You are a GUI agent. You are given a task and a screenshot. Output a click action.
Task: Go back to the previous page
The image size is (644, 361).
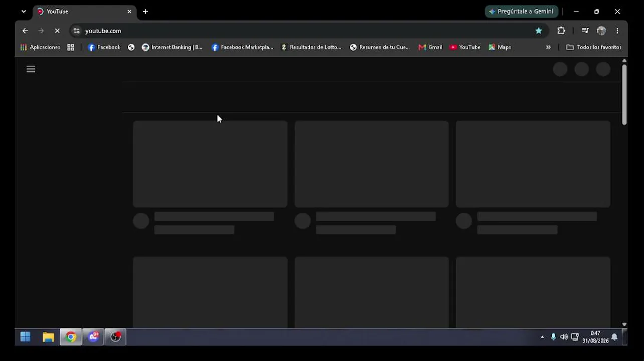[25, 31]
